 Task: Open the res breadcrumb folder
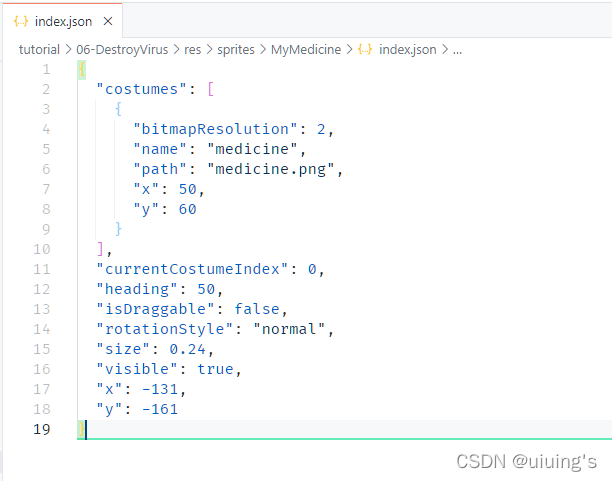192,50
